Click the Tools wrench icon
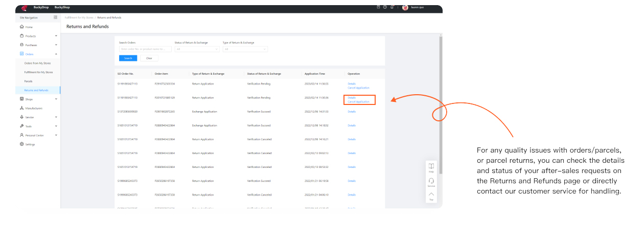644x234 pixels. [x=21, y=126]
